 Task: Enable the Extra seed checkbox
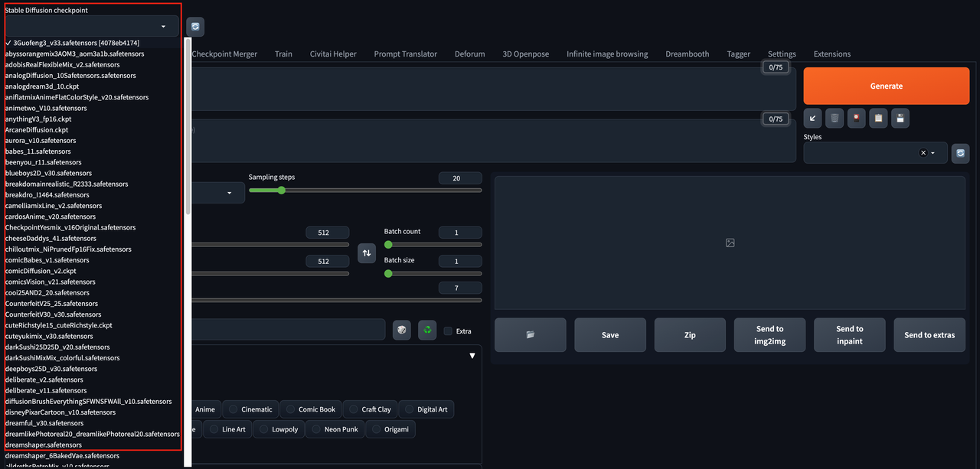[448, 331]
